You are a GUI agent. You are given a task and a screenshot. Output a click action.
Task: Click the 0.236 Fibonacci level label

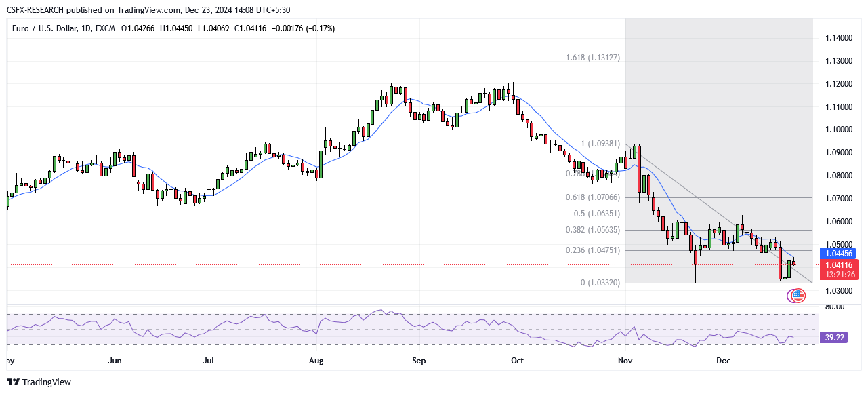tap(593, 250)
